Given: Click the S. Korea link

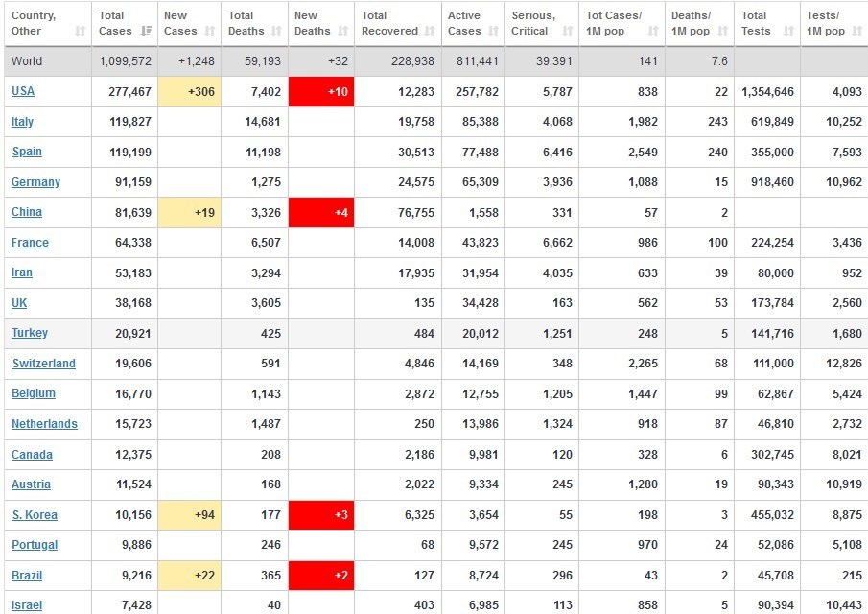Looking at the screenshot, I should click(35, 515).
